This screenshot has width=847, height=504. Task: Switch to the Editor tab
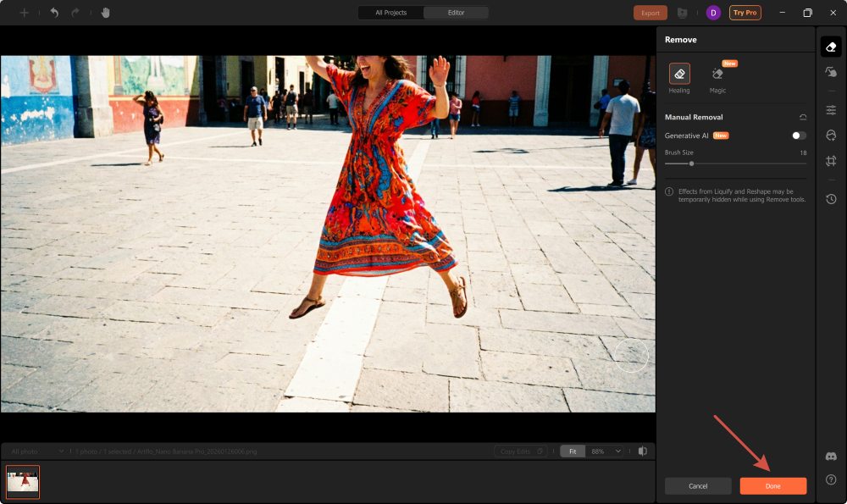click(456, 13)
